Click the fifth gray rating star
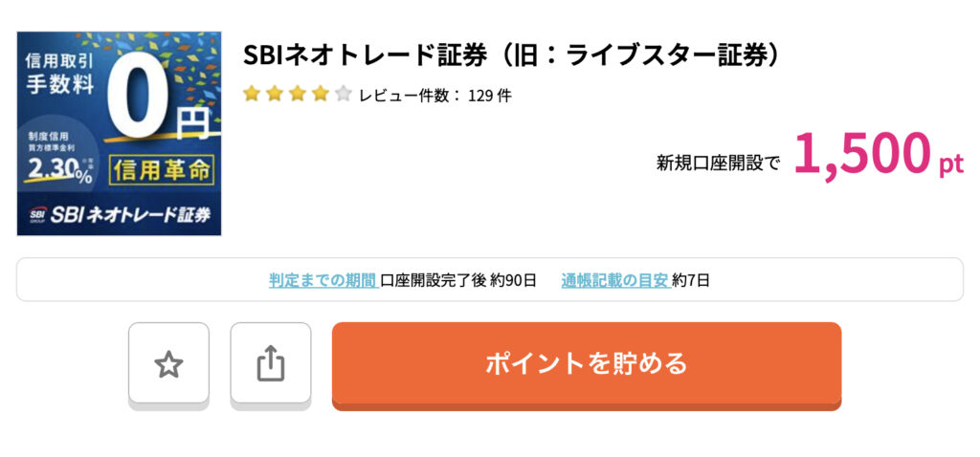 pos(344,95)
